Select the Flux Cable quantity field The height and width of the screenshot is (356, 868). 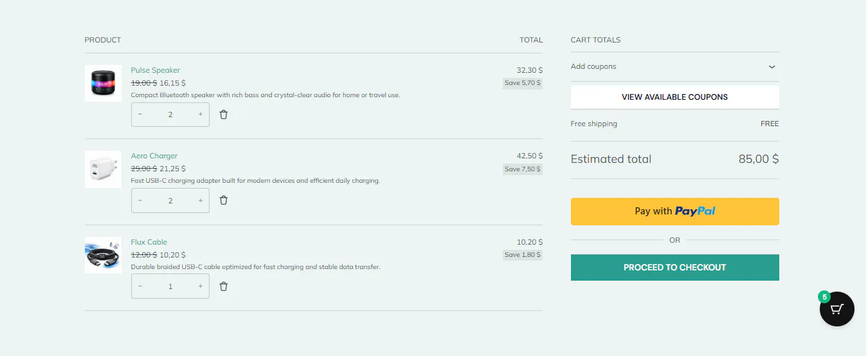click(170, 286)
